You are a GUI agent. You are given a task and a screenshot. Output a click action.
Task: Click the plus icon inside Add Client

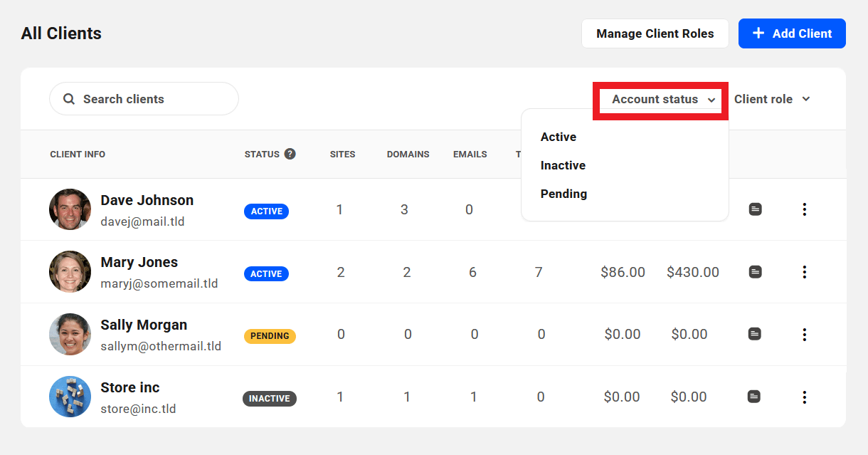[x=758, y=33]
